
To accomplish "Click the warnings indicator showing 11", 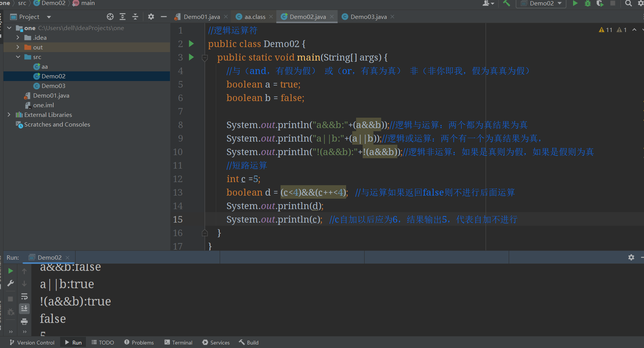I will coord(605,30).
